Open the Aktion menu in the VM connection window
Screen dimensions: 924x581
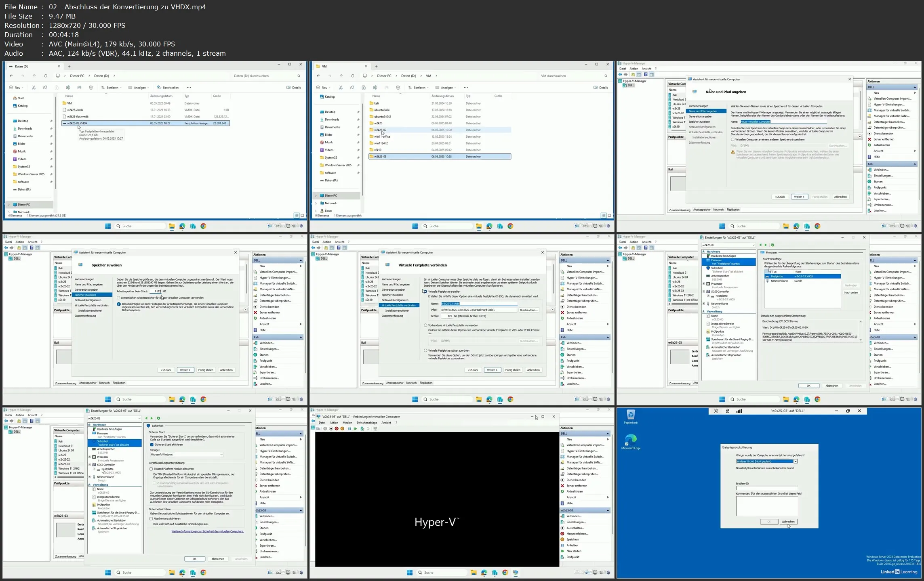click(x=334, y=423)
